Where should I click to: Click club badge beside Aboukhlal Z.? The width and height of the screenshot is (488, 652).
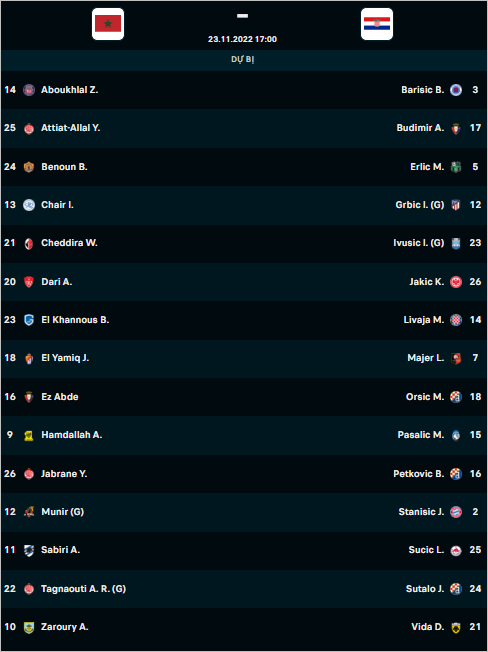tap(29, 90)
